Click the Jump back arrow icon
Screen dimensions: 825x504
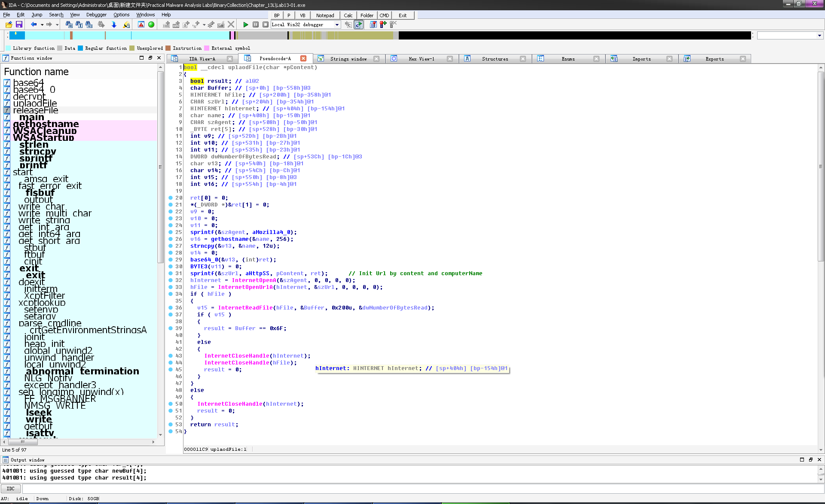coord(34,24)
